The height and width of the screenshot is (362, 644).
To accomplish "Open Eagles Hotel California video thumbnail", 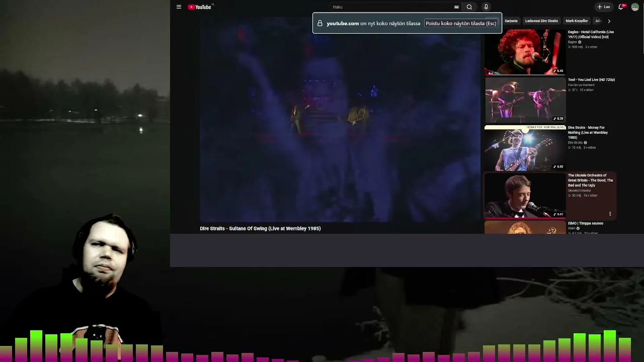I will 525,52.
